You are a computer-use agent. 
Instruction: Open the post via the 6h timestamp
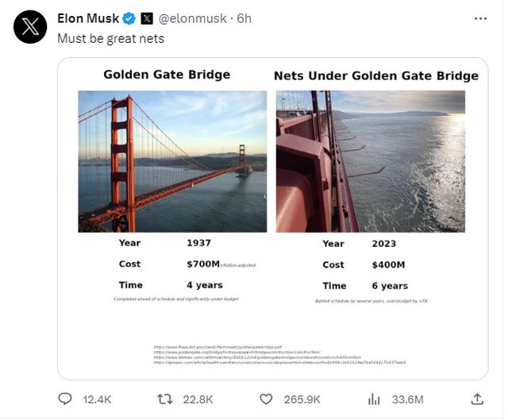click(243, 17)
